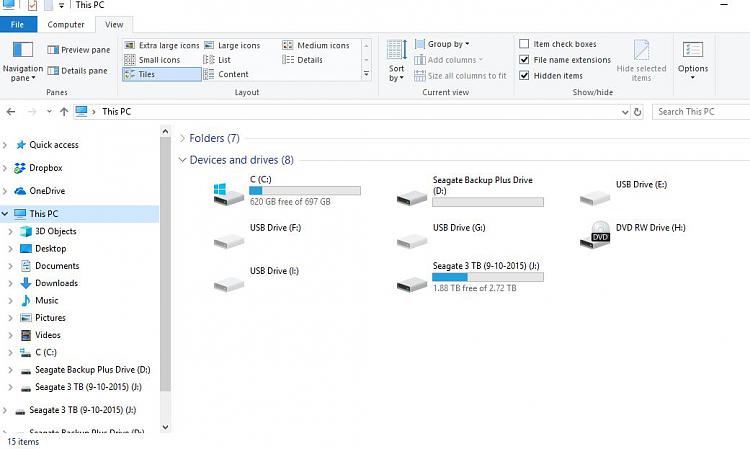
Task: Click the C (C:) drive capacity bar
Action: click(x=305, y=190)
